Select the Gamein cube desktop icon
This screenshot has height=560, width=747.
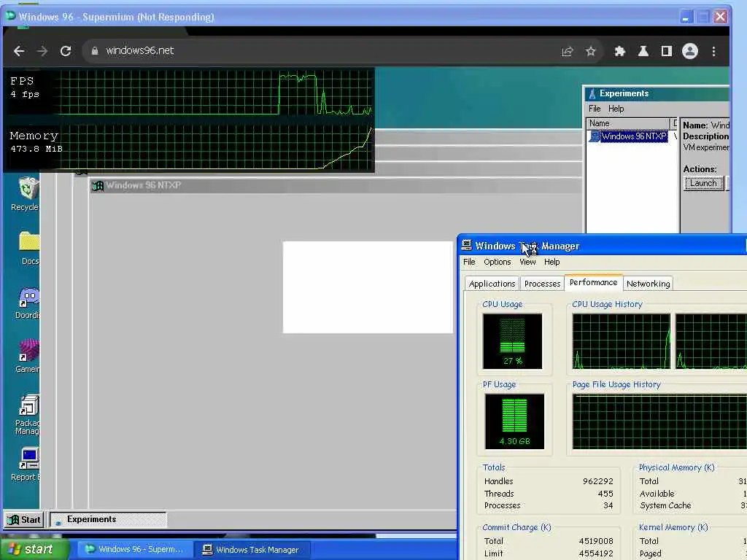tap(28, 356)
